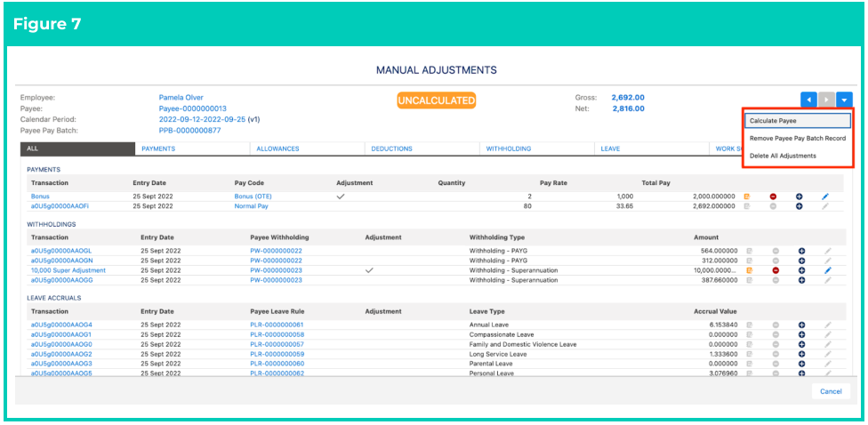Screen dimensions: 868x425
Task: Choose Delete All Adjustments
Action: click(798, 156)
